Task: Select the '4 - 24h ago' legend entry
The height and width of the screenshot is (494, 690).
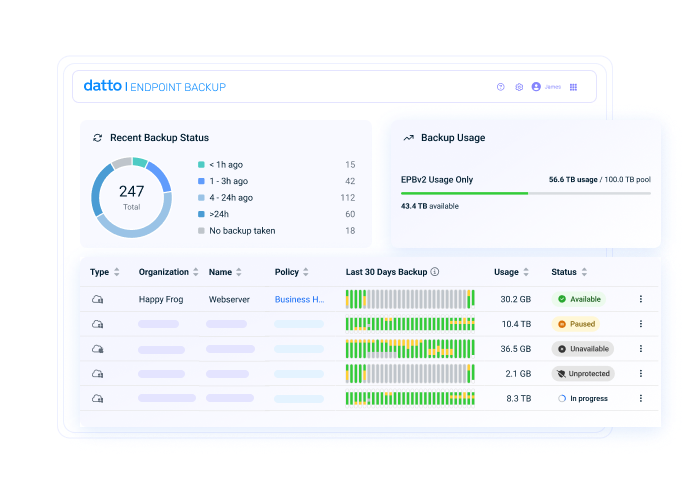Action: (x=224, y=198)
